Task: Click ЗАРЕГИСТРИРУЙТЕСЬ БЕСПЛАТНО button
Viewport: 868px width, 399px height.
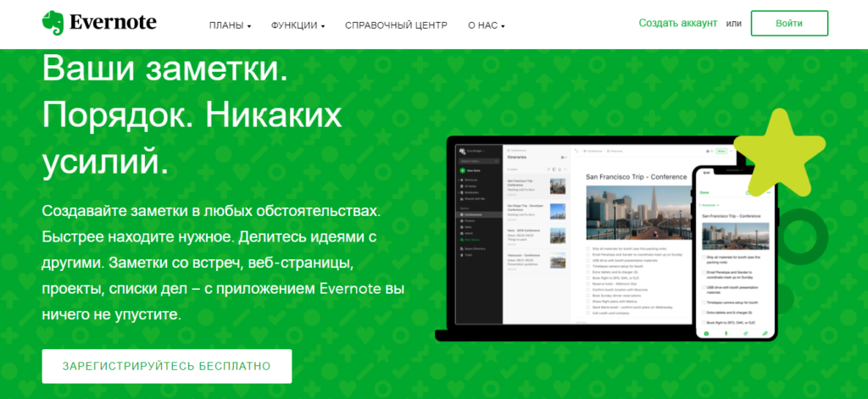Action: click(167, 366)
